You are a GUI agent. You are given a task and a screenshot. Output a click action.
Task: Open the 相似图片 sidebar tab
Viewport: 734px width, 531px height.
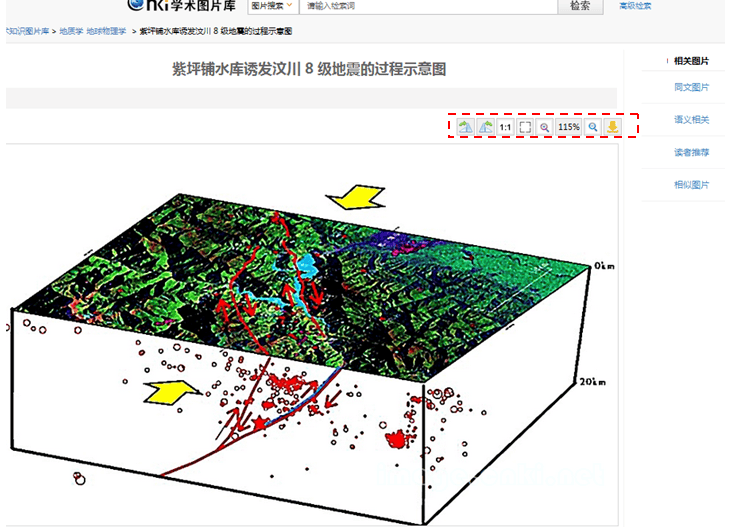[x=691, y=185]
